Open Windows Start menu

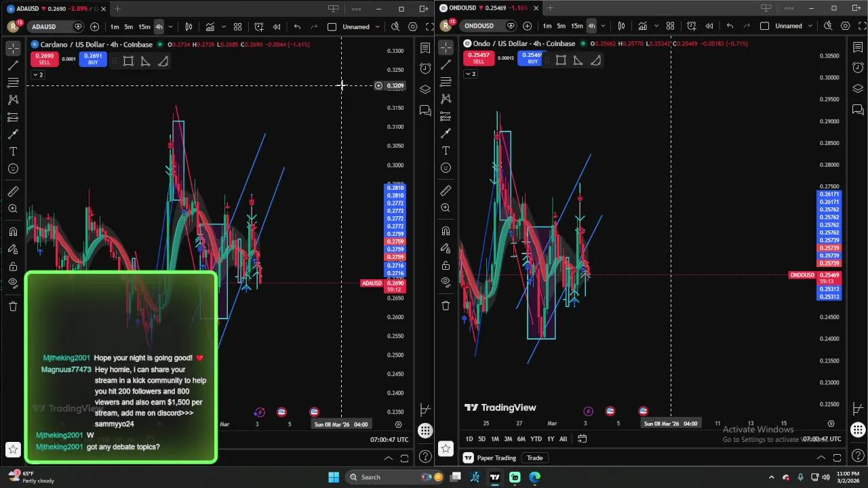tap(334, 477)
